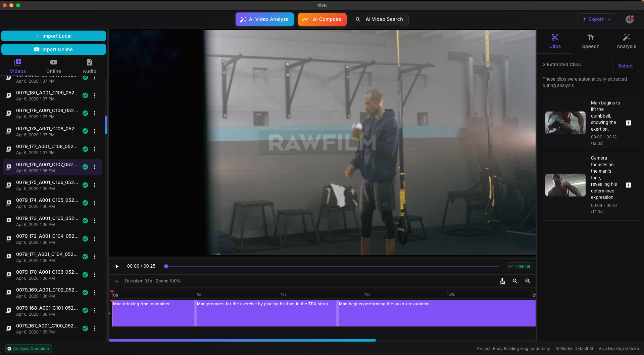Open options menu for 0079_174_A001_C105 video
This screenshot has width=644, height=355.
tap(95, 203)
